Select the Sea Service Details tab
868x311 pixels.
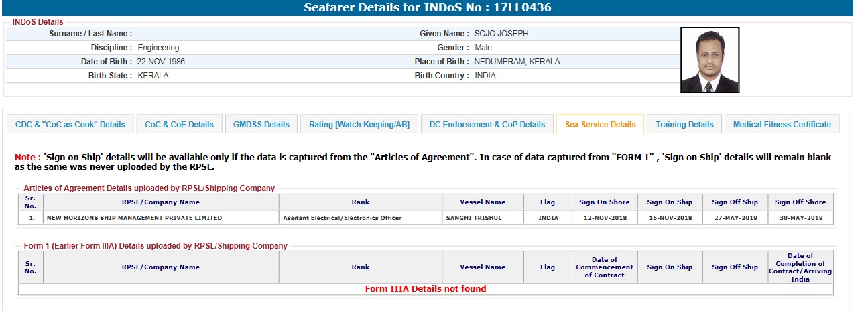(x=600, y=125)
